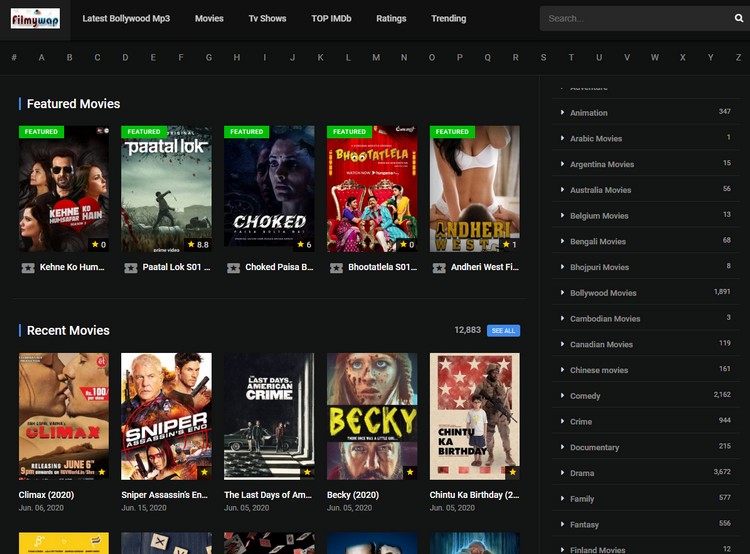
Task: Click the star badge on the Sniper poster
Action: click(204, 472)
